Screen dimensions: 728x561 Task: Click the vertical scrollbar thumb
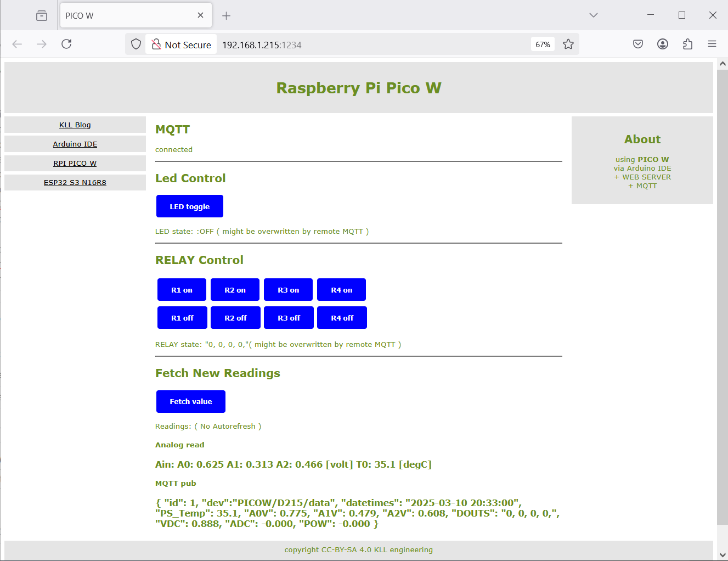click(x=723, y=296)
